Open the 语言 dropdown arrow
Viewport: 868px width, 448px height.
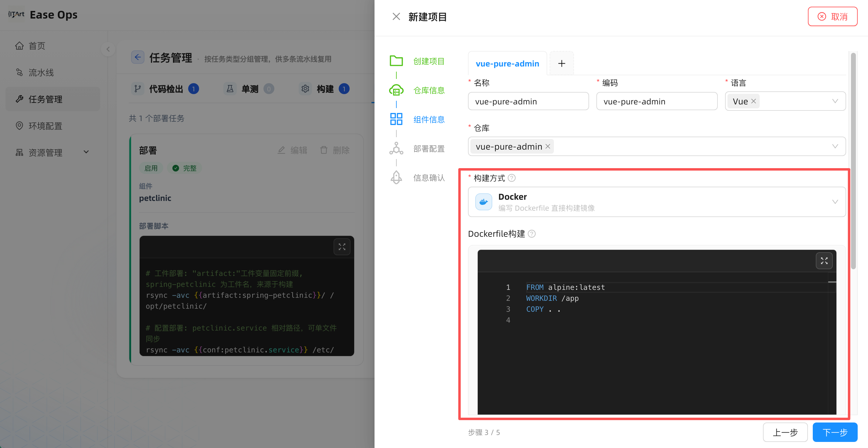tap(835, 101)
